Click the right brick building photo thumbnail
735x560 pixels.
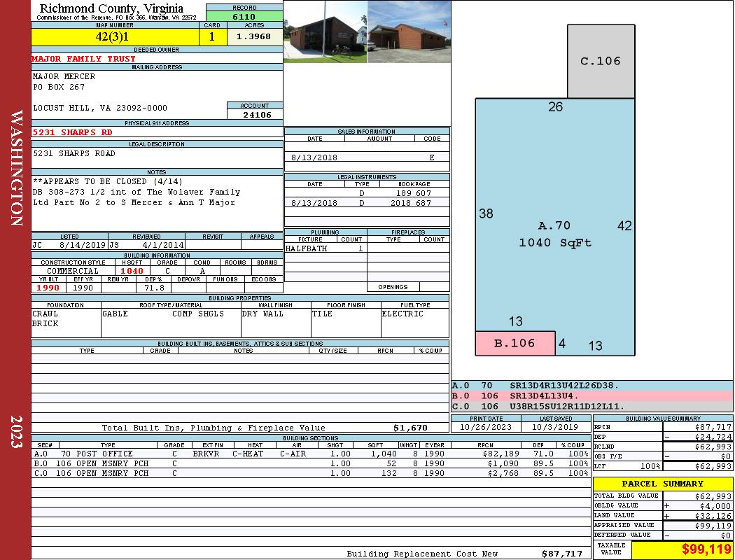coord(409,31)
